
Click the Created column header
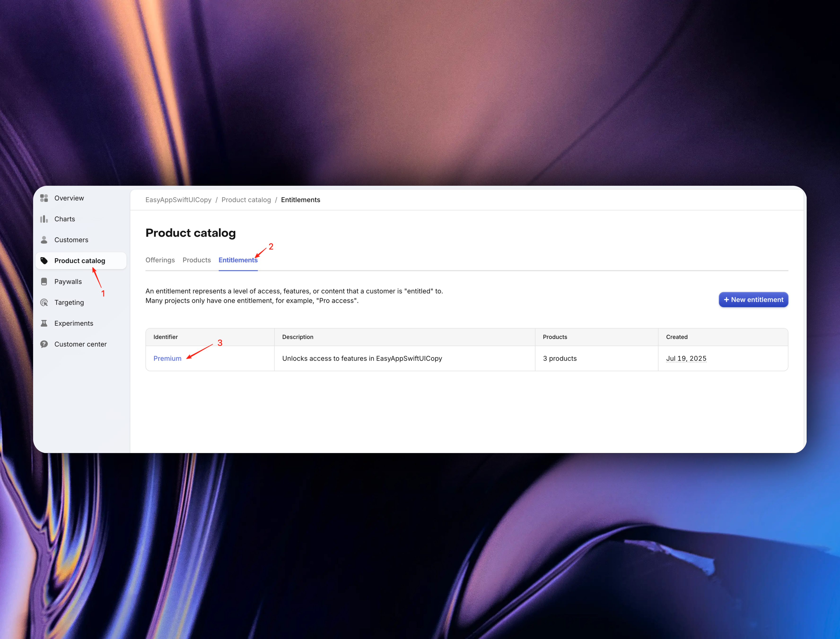tap(677, 337)
